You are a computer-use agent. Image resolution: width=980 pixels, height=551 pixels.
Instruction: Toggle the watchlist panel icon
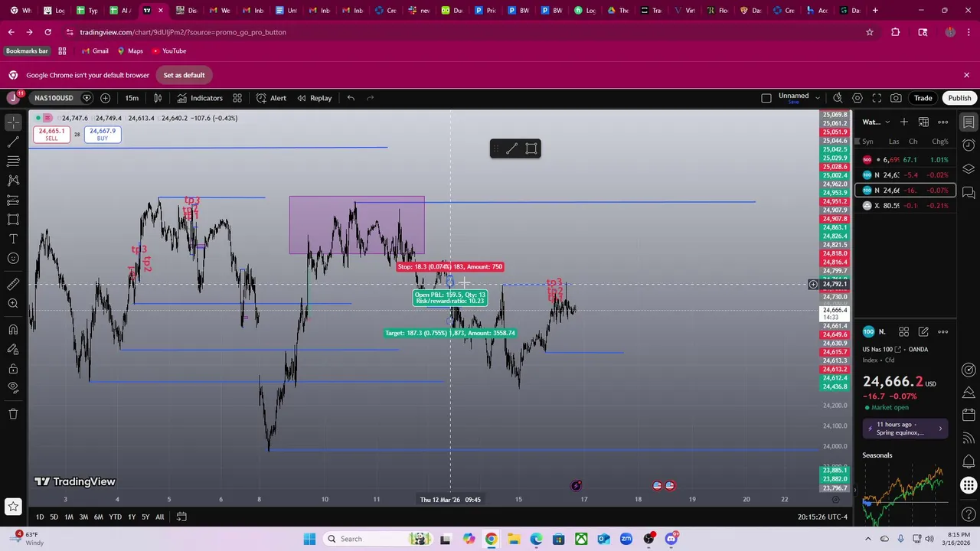[969, 122]
